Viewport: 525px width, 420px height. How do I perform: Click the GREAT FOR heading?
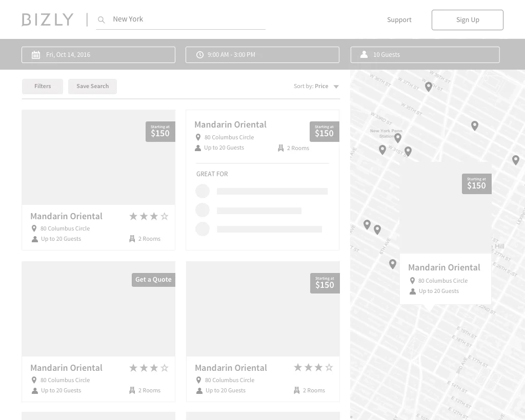coord(212,174)
